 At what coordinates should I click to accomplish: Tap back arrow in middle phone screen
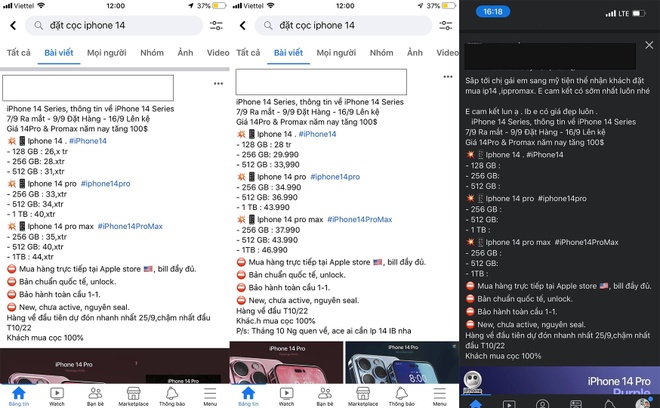tap(242, 26)
